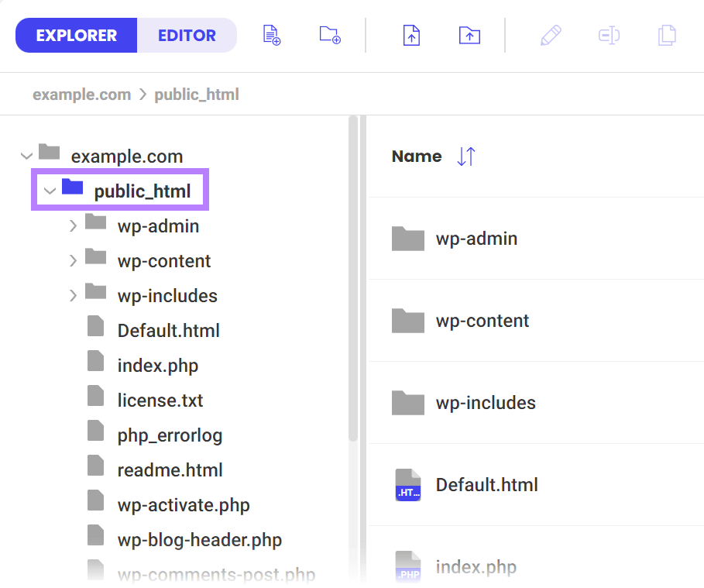Expand the wp-admin tree folder
Viewport: 704px width, 588px height.
[x=73, y=225]
